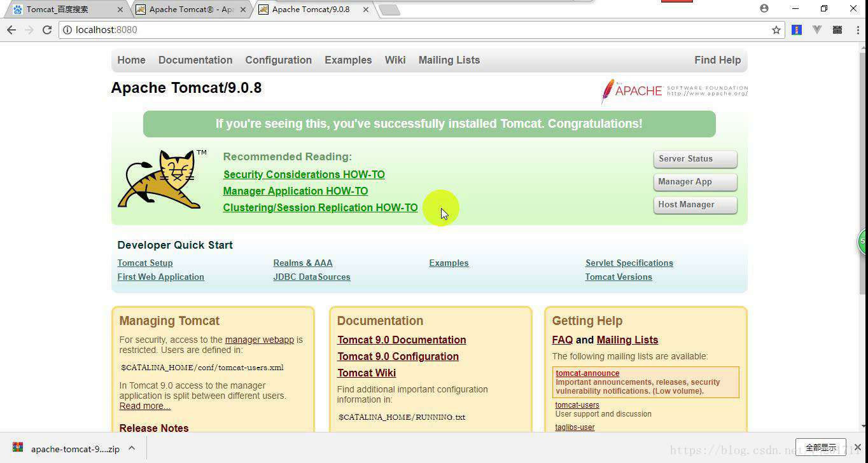Viewport: 868px width, 463px height.
Task: Click the browser Back arrow
Action: [x=11, y=30]
